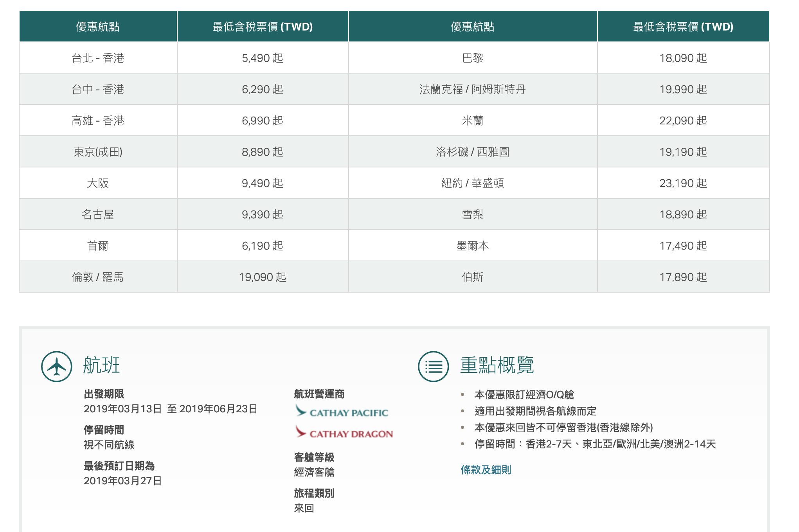Select the 法蘭克福 / 阿姆斯特丹 cell

[x=473, y=89]
